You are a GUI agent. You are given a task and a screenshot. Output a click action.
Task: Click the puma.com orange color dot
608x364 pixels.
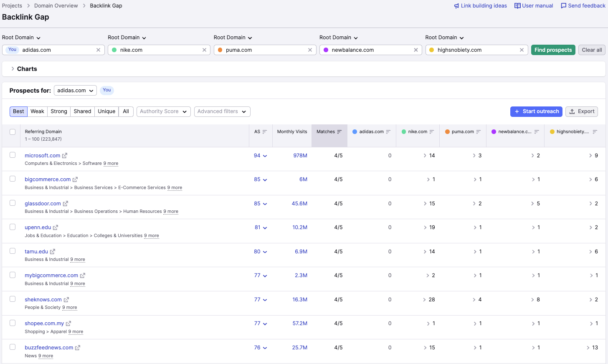(220, 50)
